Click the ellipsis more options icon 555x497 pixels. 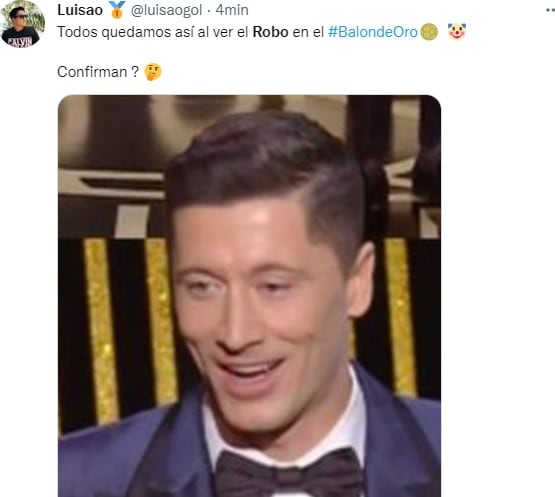(x=550, y=10)
